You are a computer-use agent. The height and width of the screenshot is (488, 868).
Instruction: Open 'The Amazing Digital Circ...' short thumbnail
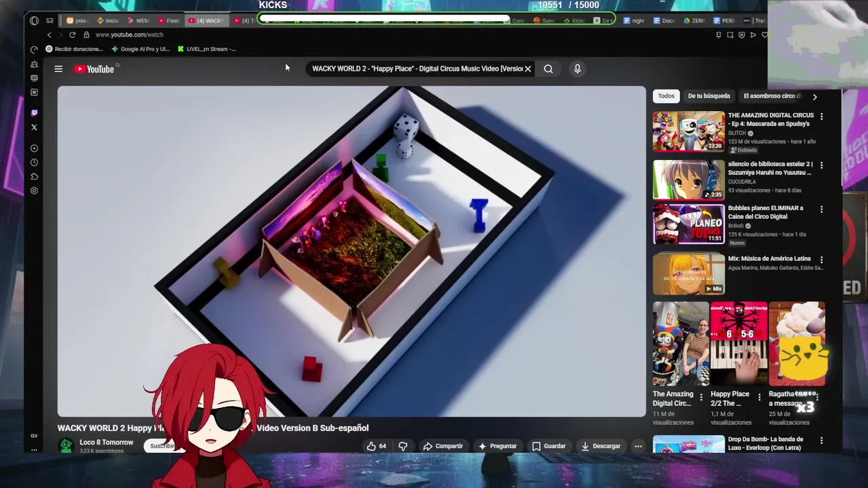pos(680,344)
